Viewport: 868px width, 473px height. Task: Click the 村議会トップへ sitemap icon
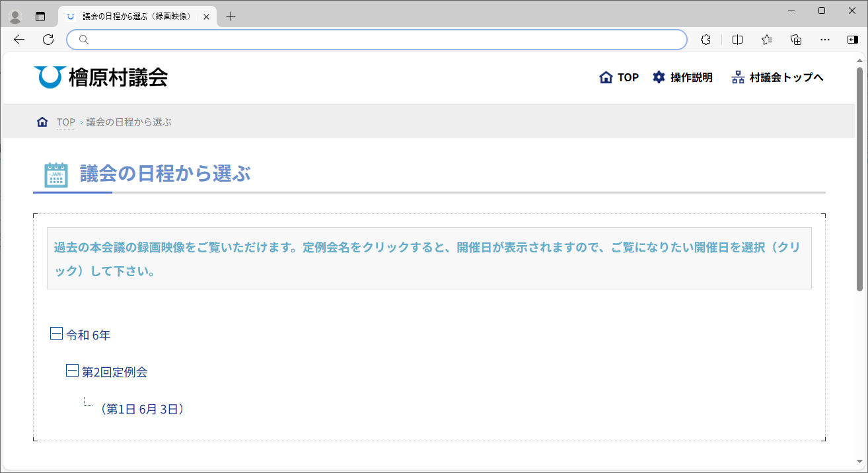[x=738, y=77]
